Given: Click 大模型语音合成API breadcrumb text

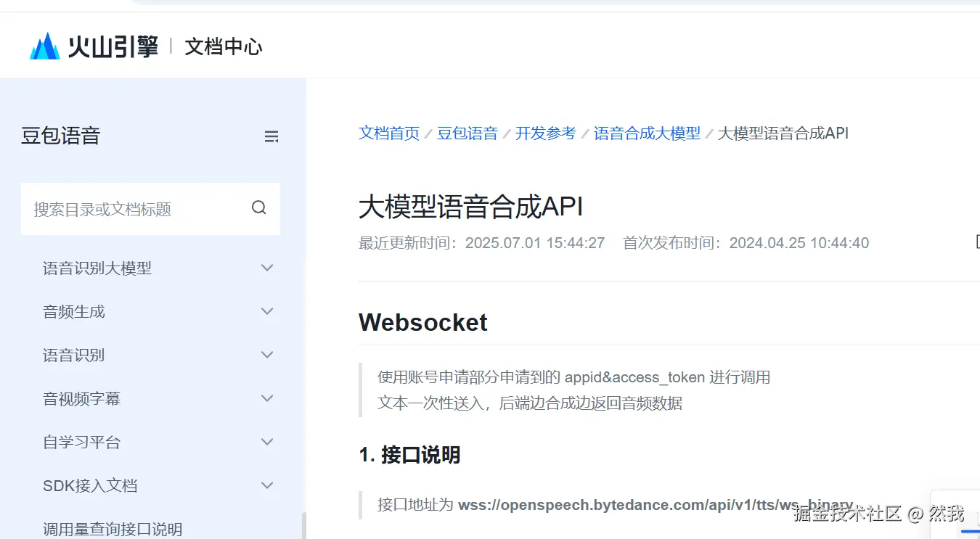Looking at the screenshot, I should click(x=783, y=133).
